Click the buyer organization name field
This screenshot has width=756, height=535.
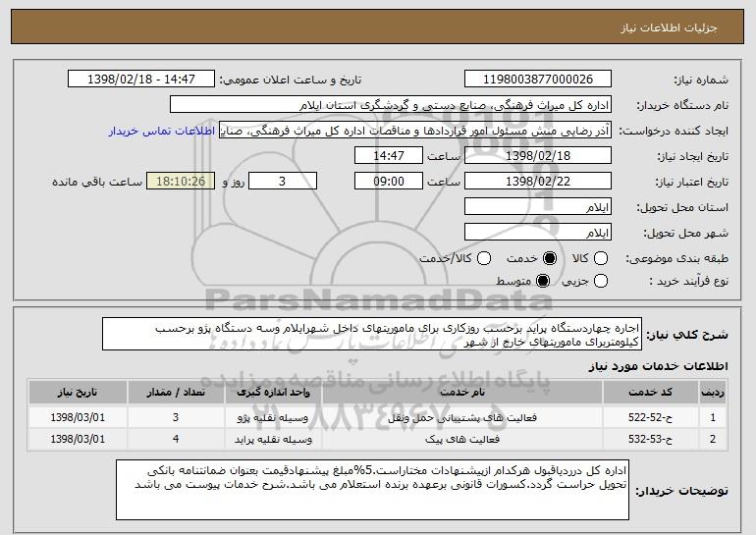tap(391, 105)
